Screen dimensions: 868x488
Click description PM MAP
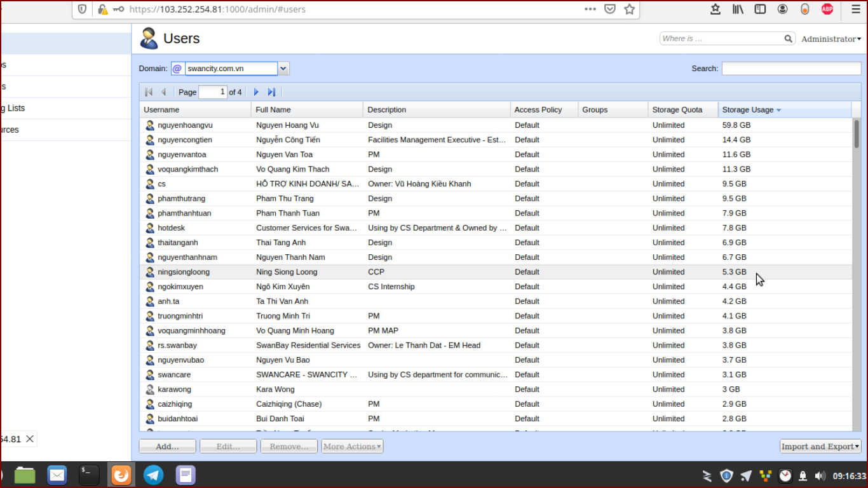[x=383, y=330]
